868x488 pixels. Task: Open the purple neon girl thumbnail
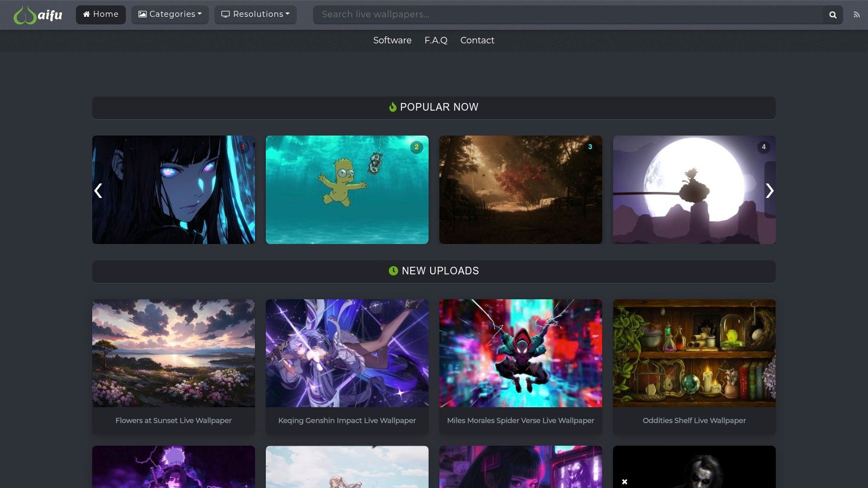pyautogui.click(x=521, y=467)
